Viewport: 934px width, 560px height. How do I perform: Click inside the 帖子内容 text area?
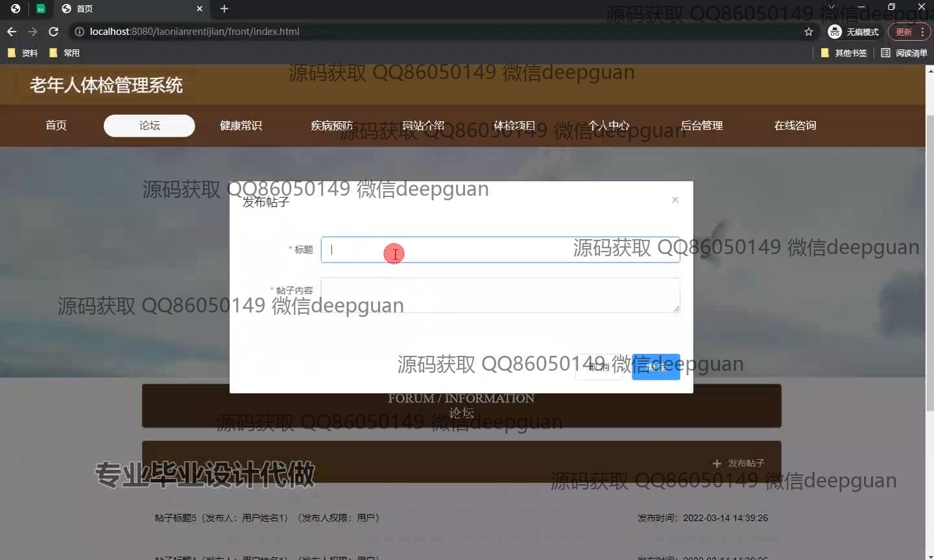click(499, 295)
